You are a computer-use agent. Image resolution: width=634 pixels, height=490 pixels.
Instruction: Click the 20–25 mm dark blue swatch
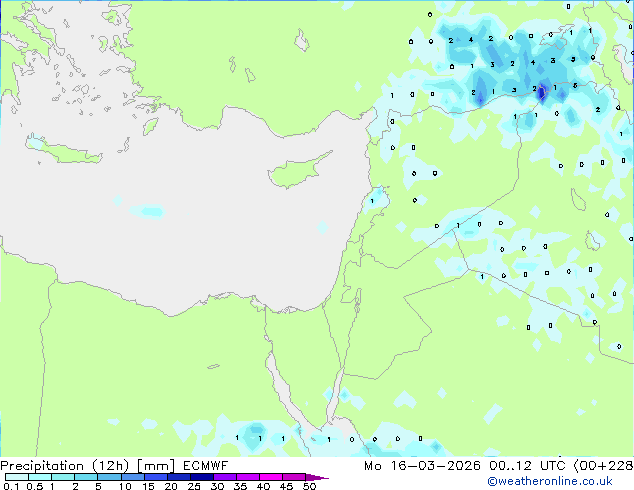pyautogui.click(x=178, y=477)
